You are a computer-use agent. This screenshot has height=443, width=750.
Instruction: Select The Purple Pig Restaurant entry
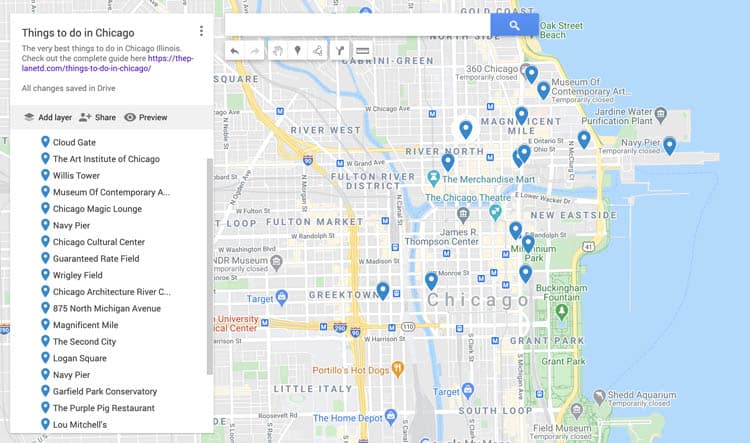tap(103, 408)
